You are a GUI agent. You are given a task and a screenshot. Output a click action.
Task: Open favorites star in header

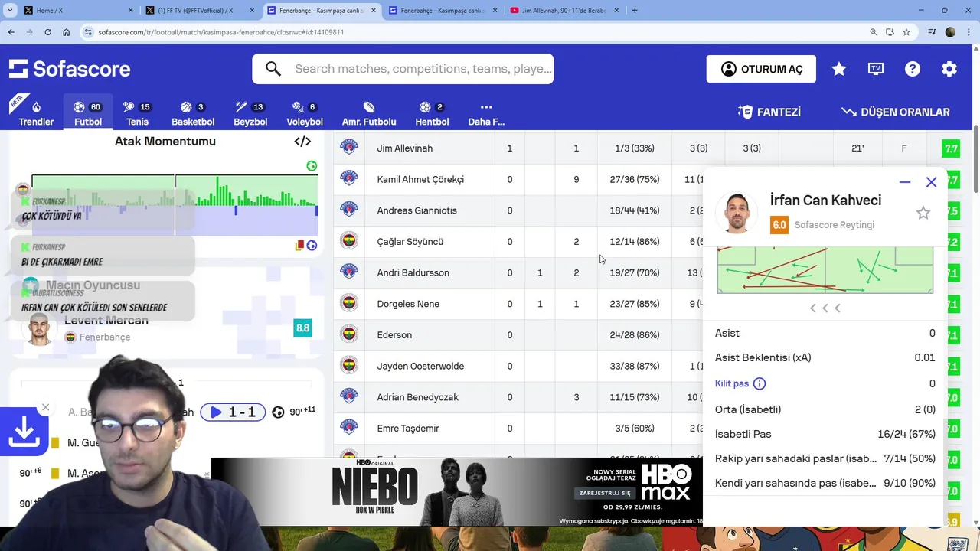[x=839, y=69]
